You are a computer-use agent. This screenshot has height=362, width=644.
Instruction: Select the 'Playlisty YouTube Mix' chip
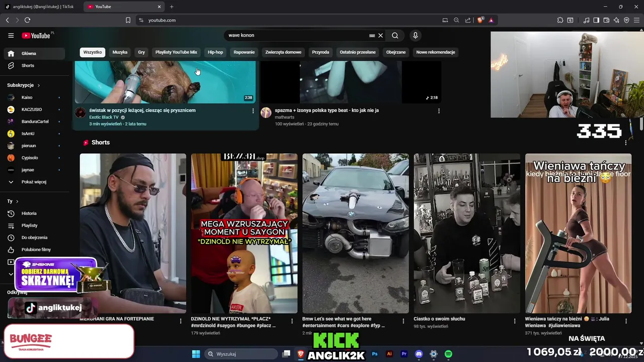176,52
